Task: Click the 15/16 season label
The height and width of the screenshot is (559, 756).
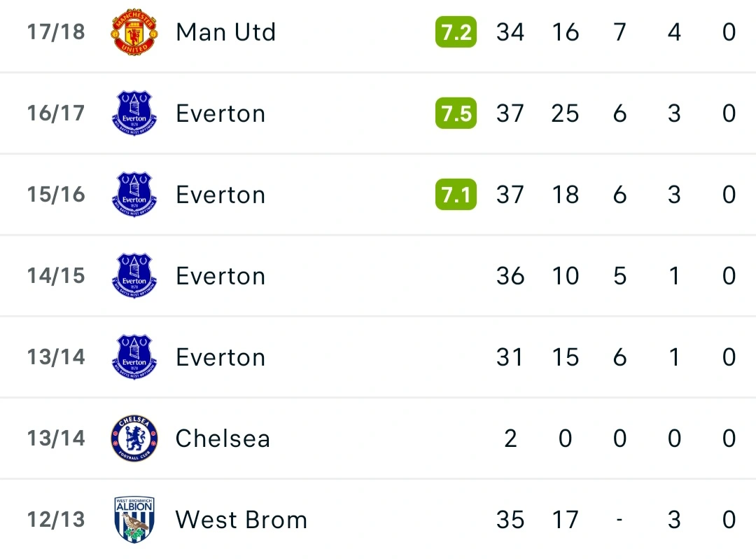Action: [x=56, y=195]
